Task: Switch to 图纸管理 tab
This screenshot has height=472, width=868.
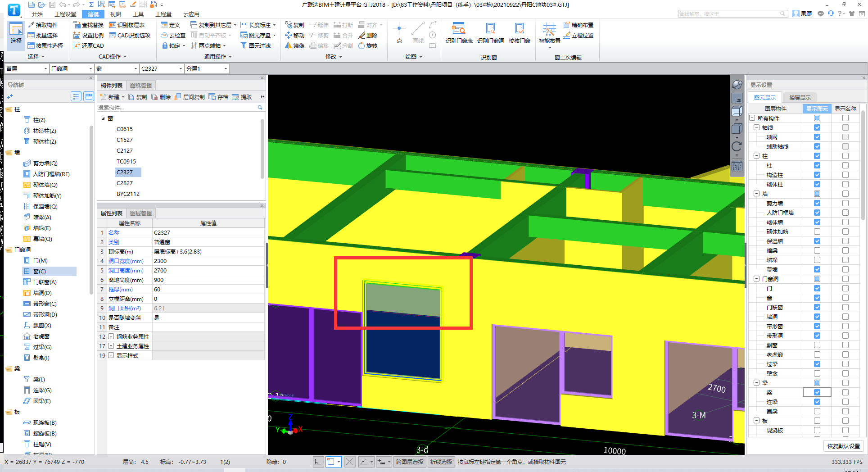Action: tap(141, 85)
